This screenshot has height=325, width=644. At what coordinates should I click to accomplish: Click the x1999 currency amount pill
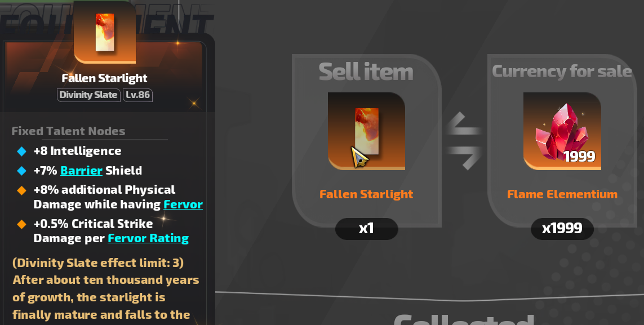(562, 229)
